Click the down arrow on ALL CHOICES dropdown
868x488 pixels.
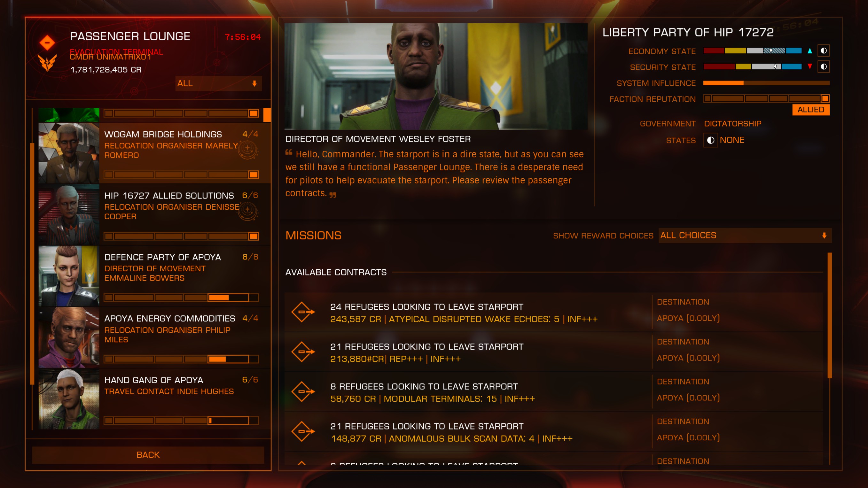click(x=824, y=236)
